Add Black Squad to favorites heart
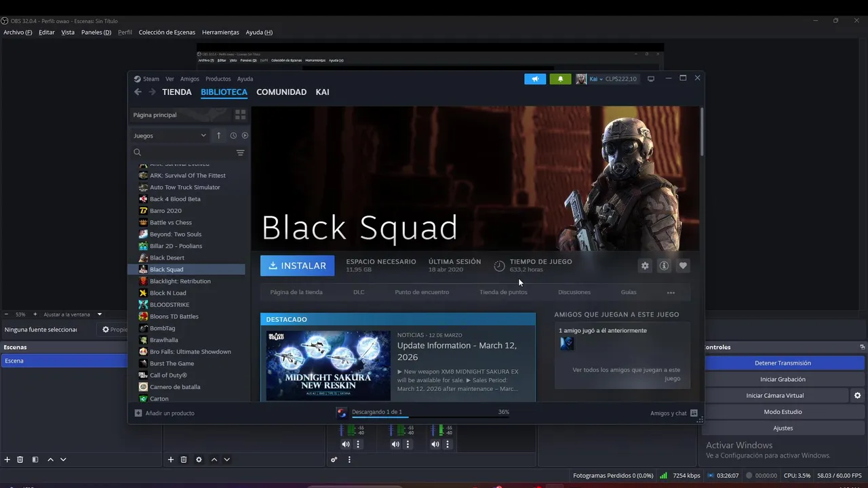868x488 pixels. (x=683, y=266)
